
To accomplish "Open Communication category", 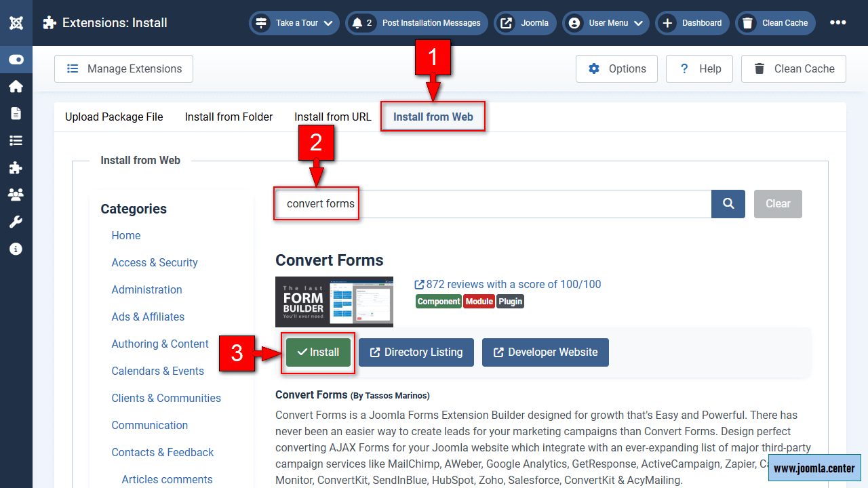I will click(x=150, y=425).
